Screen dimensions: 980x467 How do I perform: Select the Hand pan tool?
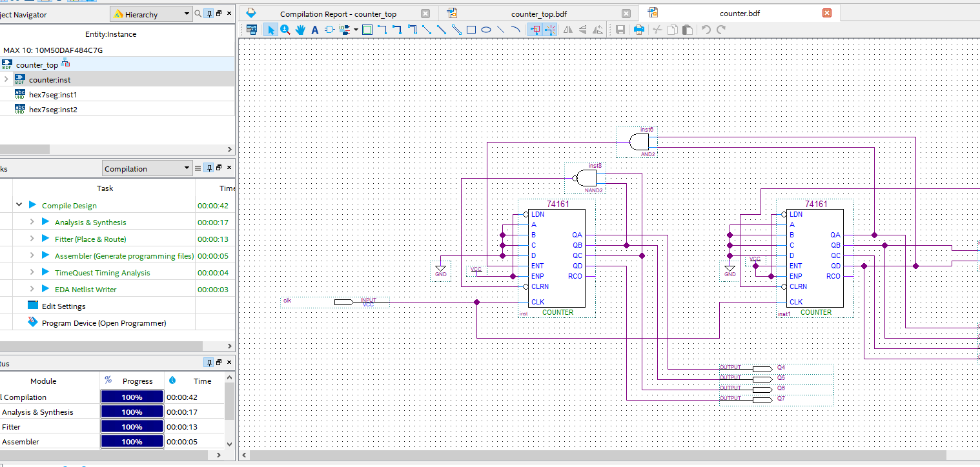(x=300, y=30)
